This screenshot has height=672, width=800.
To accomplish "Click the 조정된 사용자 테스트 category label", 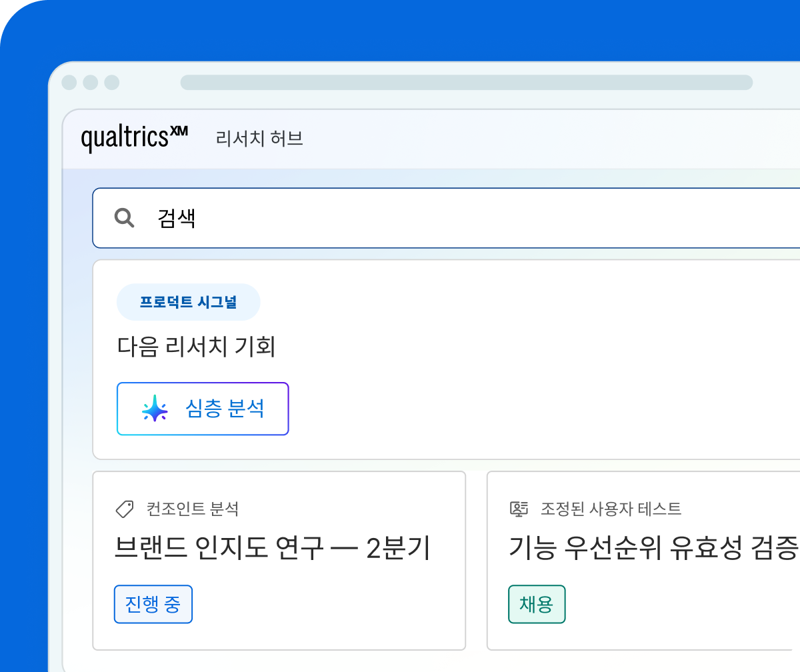I will pyautogui.click(x=611, y=509).
